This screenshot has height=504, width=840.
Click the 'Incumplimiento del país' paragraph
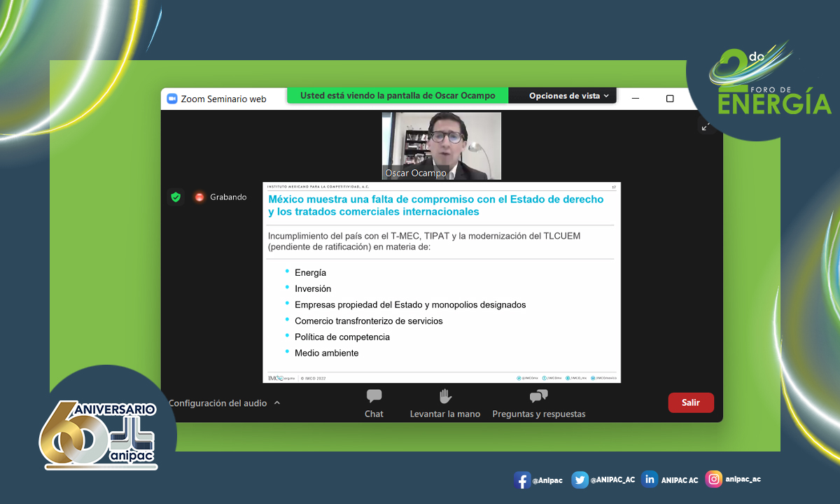tap(424, 241)
